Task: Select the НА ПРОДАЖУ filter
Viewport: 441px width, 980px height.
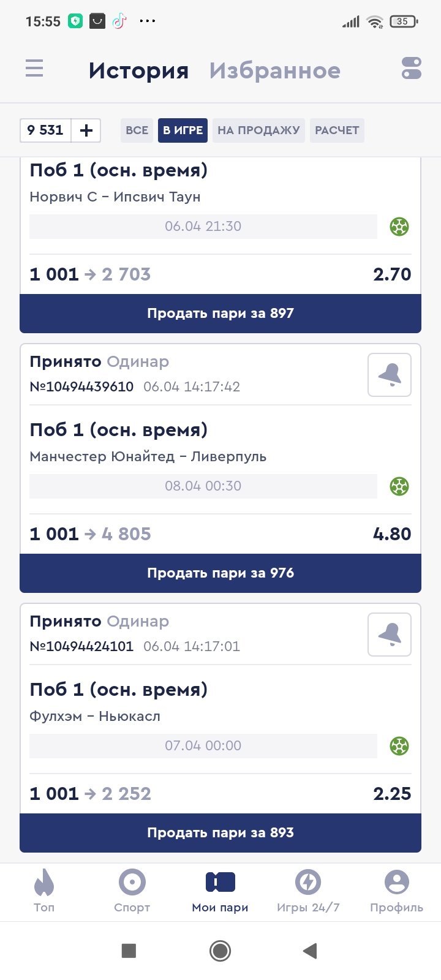Action: click(258, 130)
